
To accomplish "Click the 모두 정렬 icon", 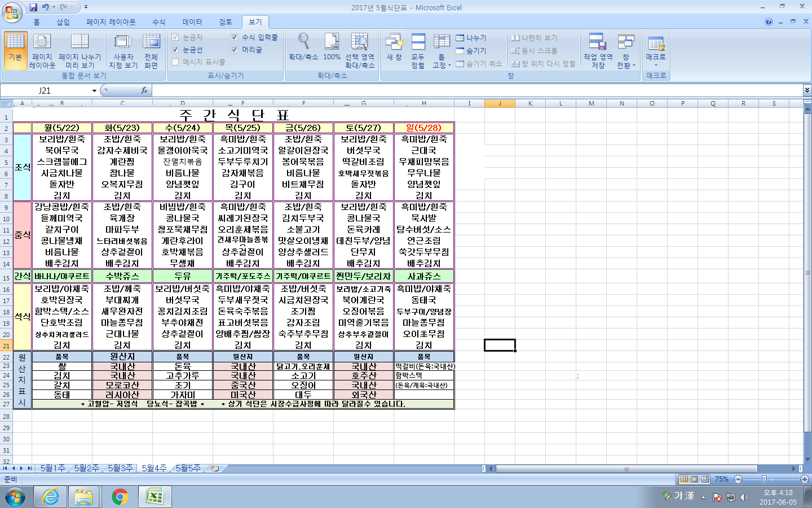I will tap(418, 51).
